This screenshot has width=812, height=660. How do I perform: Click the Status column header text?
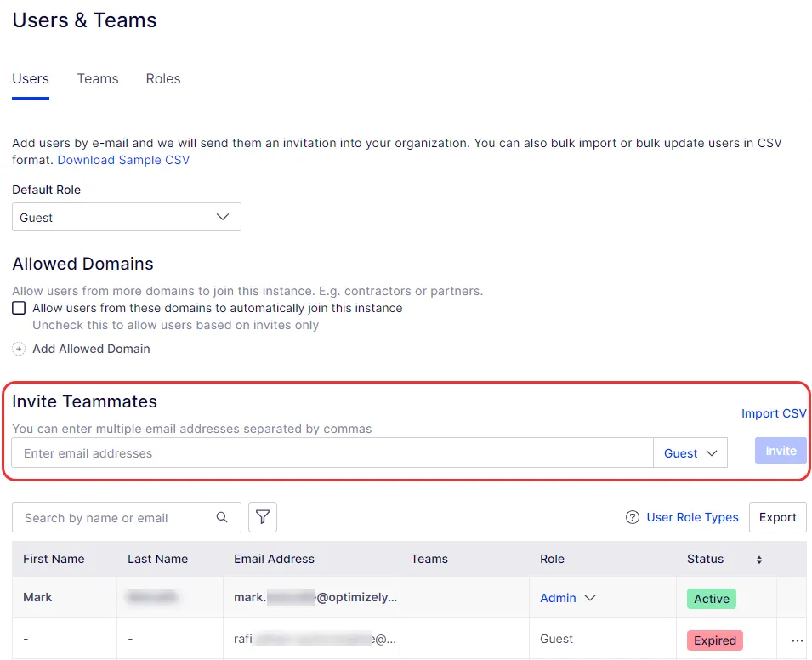point(706,559)
